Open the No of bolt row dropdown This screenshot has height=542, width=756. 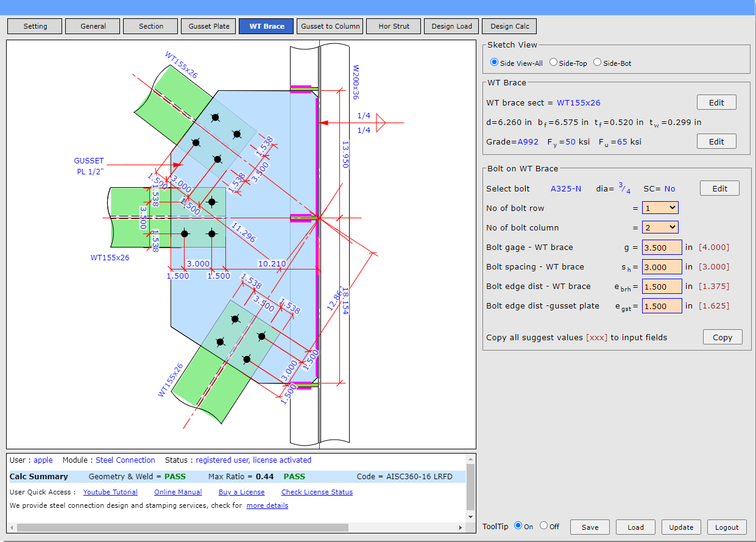(x=660, y=208)
